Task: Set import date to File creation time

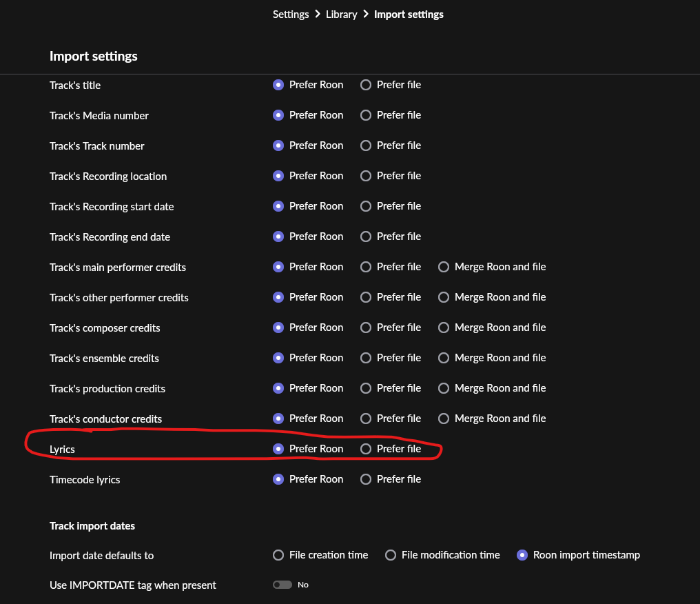Action: click(278, 555)
